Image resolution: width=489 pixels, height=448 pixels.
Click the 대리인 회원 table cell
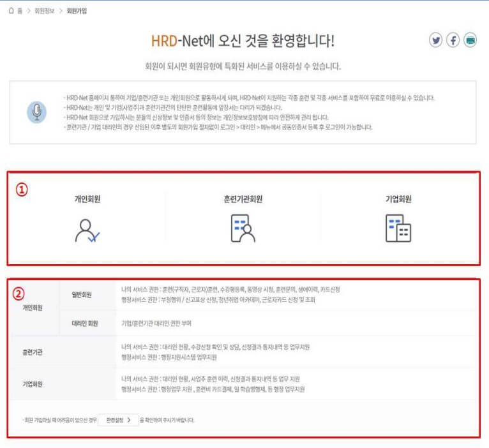(x=87, y=324)
